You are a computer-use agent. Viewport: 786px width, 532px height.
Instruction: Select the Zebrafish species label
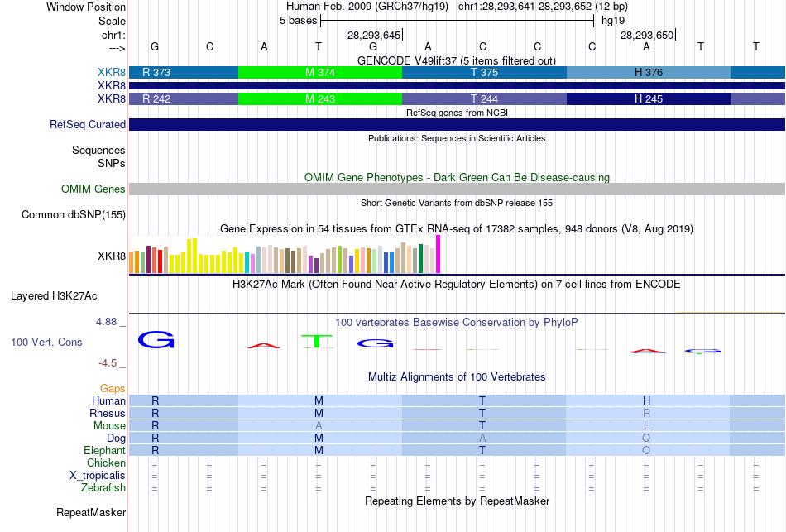tap(103, 487)
